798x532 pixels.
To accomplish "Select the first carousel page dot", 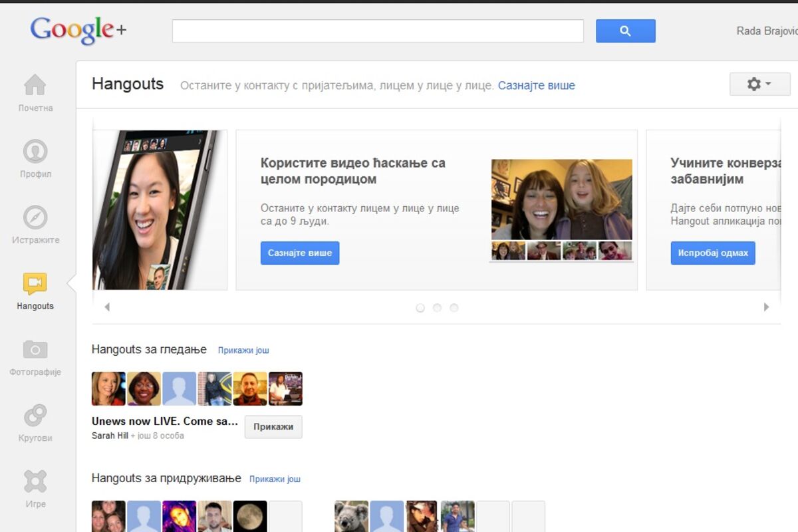I will tap(420, 308).
